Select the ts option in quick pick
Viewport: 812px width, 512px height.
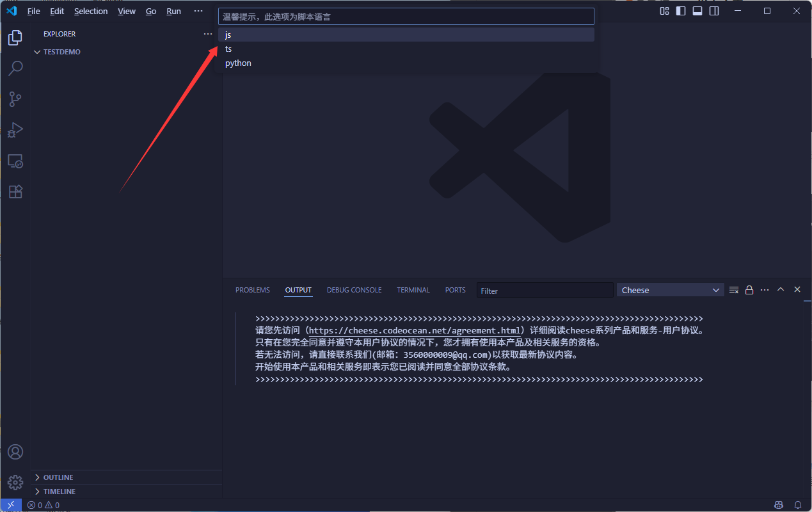[x=406, y=49]
